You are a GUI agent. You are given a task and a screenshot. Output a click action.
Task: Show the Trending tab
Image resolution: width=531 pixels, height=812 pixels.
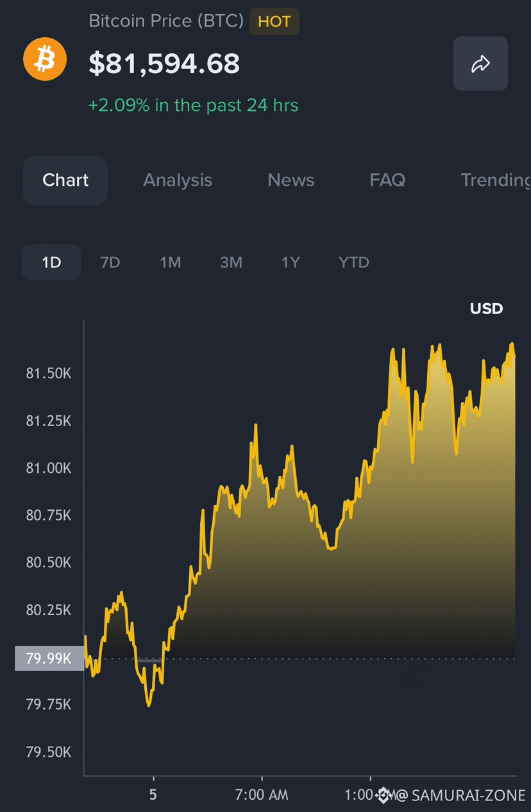(496, 180)
